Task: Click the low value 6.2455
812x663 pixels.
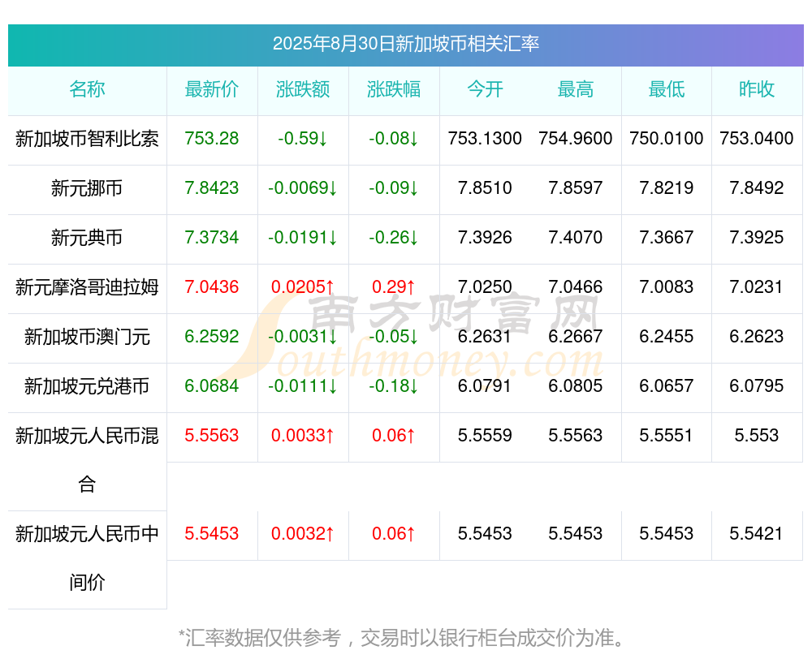Action: click(667, 337)
